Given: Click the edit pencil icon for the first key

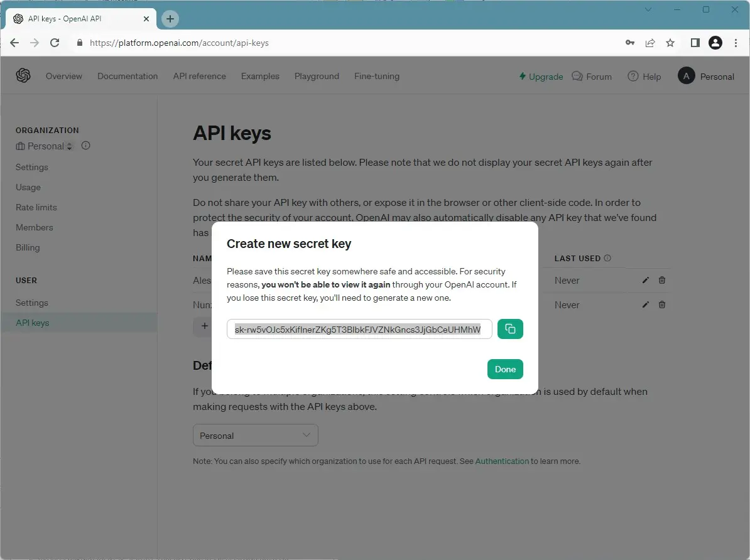Looking at the screenshot, I should coord(645,280).
